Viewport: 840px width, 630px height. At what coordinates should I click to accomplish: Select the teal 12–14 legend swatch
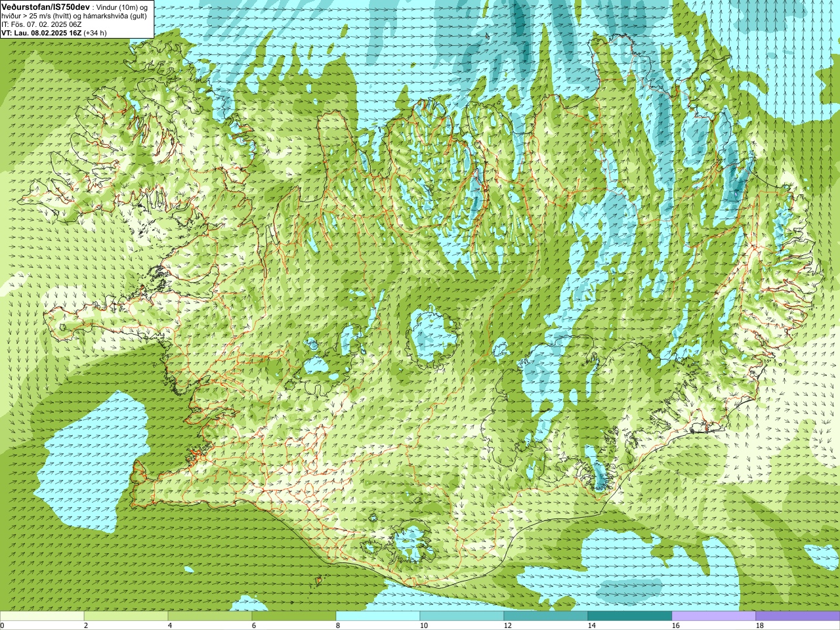tap(546, 616)
